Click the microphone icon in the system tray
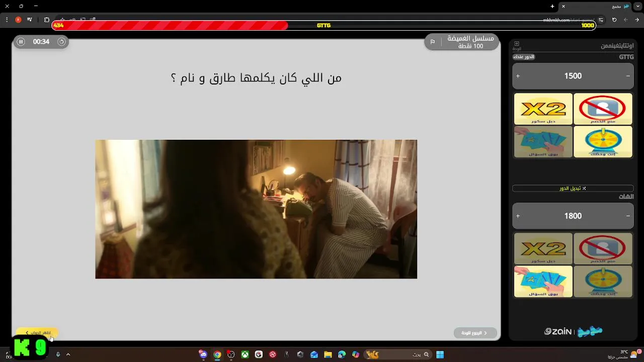This screenshot has height=362, width=644. (58, 354)
